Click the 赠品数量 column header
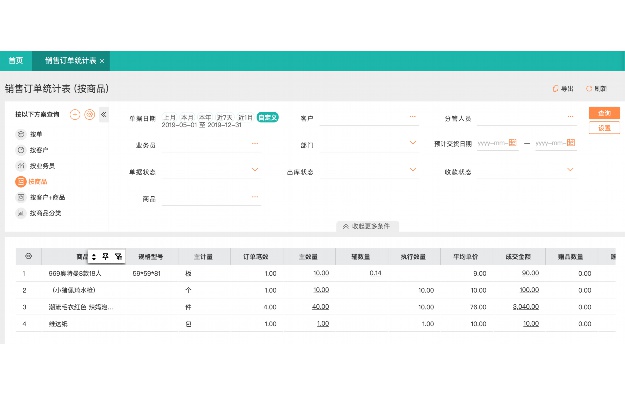The image size is (625, 395). [571, 257]
